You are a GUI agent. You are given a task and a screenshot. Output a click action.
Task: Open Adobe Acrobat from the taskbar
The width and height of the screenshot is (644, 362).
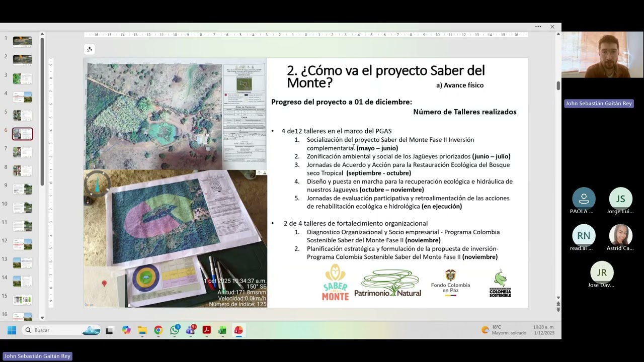[x=206, y=330]
